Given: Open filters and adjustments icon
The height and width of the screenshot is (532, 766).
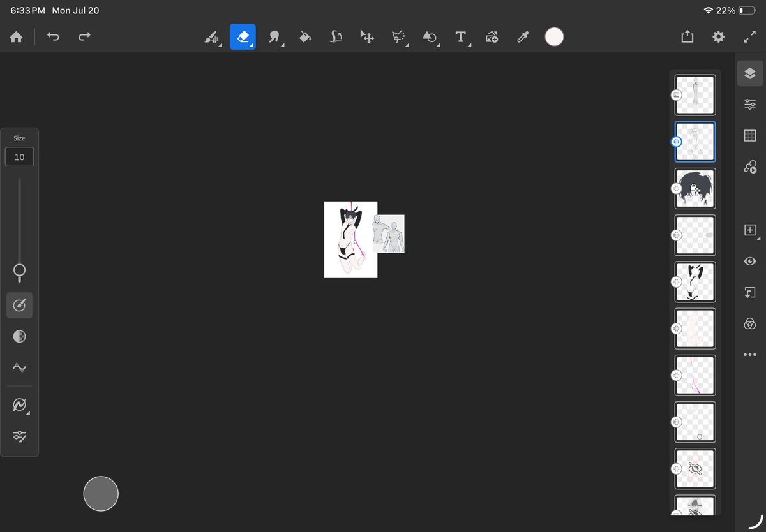Looking at the screenshot, I should pyautogui.click(x=750, y=323).
